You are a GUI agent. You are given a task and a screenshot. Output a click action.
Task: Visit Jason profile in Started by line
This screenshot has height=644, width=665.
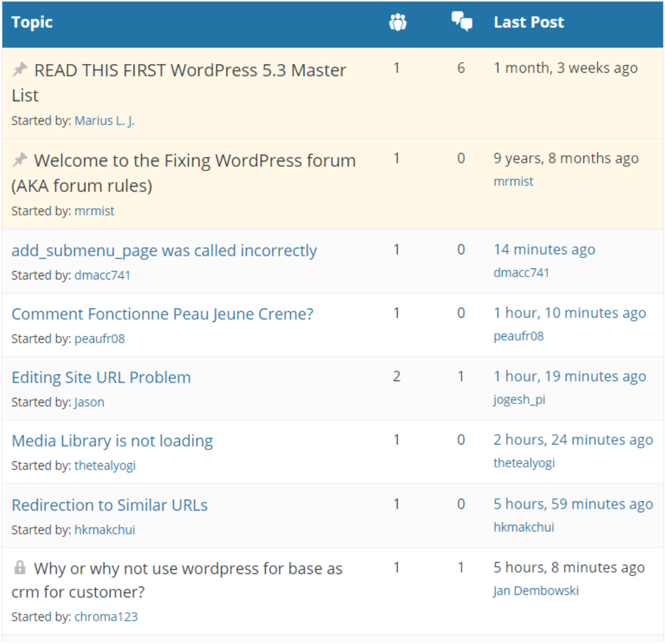(x=89, y=402)
